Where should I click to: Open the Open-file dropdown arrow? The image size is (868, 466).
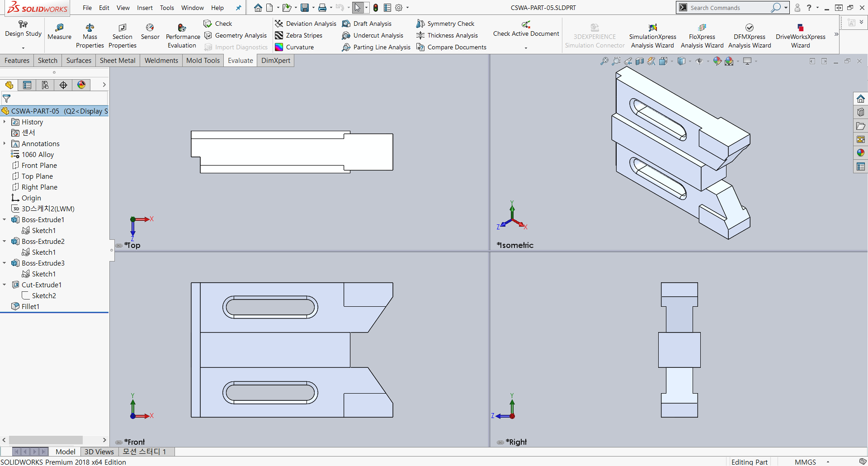296,8
